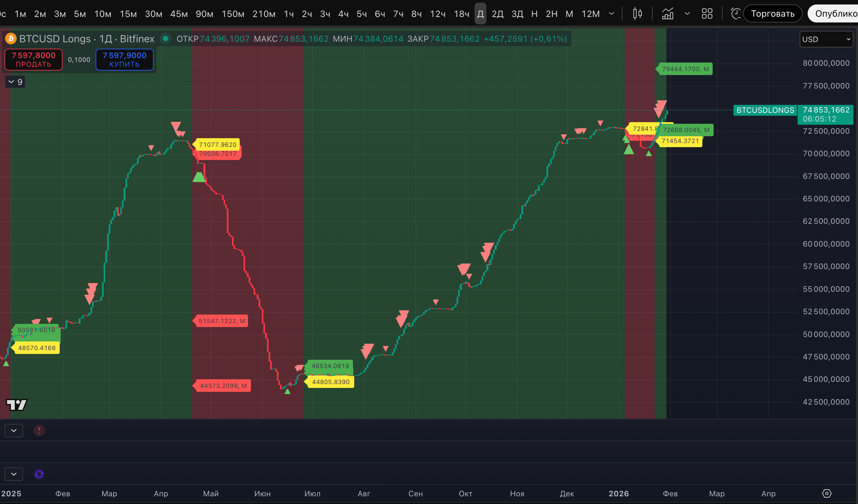Open the indicator templates grid icon

[x=707, y=13]
